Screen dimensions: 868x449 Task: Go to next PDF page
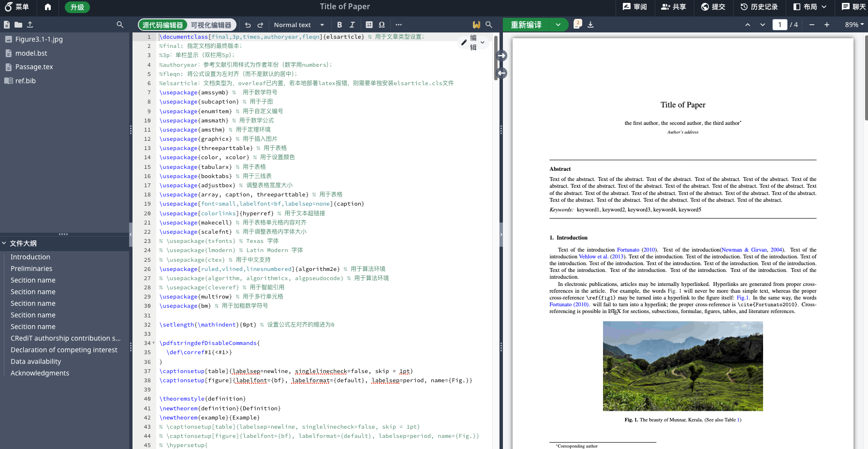click(x=763, y=25)
